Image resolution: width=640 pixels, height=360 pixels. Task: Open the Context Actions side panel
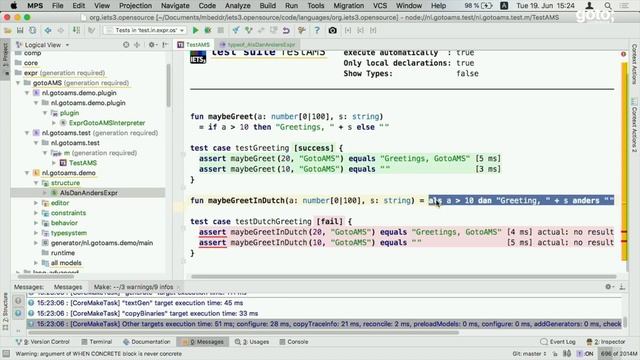(634, 63)
